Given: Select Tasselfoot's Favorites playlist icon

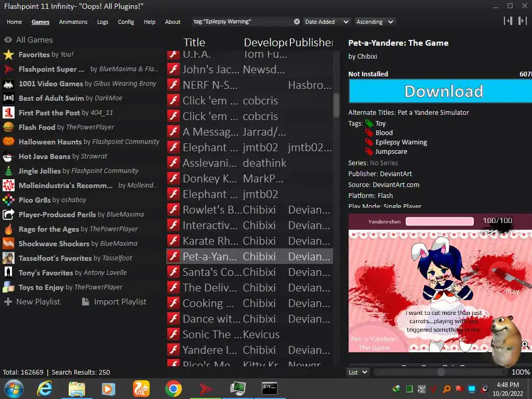Looking at the screenshot, I should [x=8, y=258].
